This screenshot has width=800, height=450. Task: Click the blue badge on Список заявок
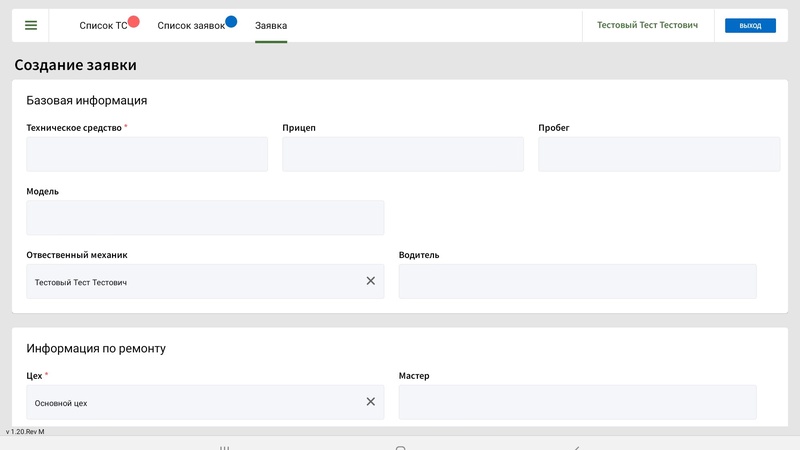(231, 21)
